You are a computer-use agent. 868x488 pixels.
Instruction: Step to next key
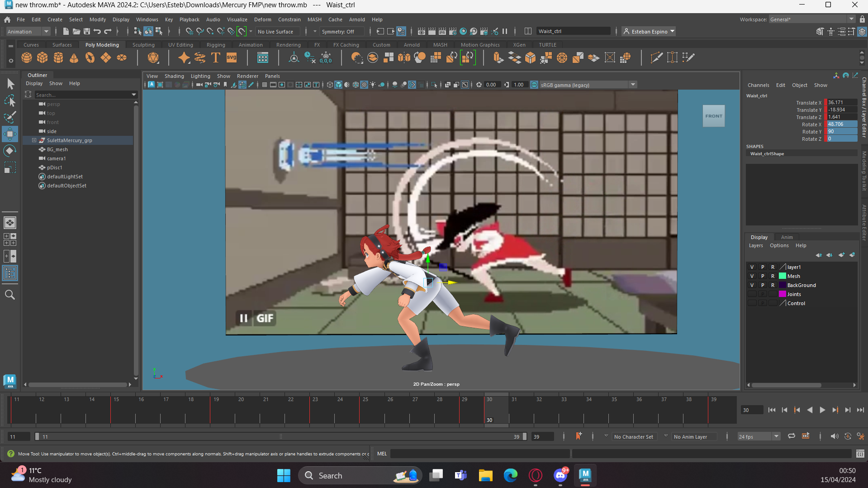[x=835, y=410]
